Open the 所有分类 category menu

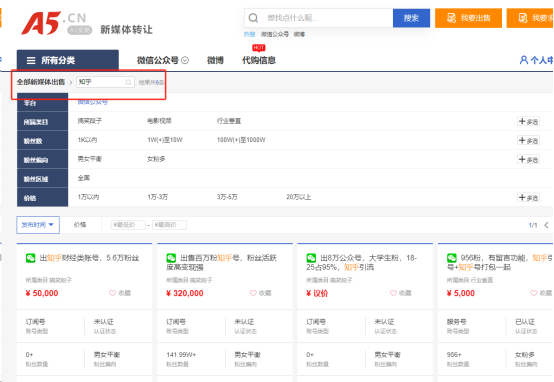tap(67, 60)
